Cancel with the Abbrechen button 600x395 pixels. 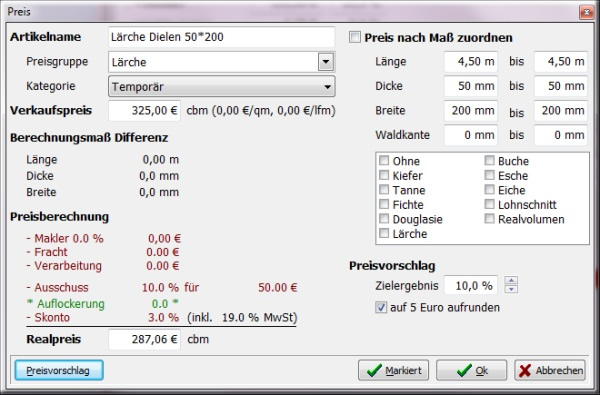pyautogui.click(x=550, y=371)
